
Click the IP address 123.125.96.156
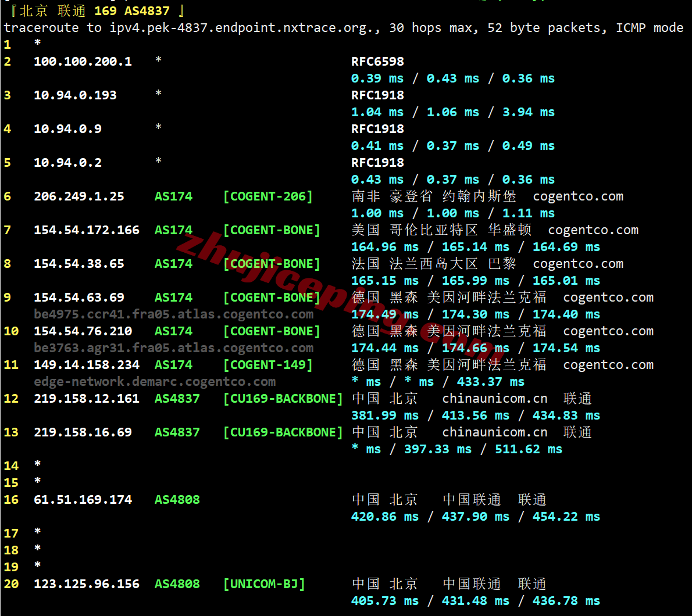pyautogui.click(x=87, y=584)
